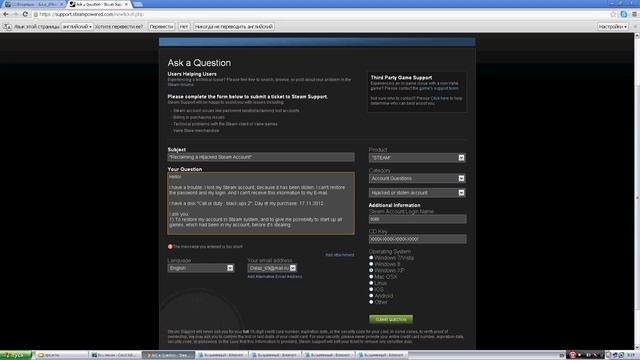Open the Language dropdown set to English
The height and width of the screenshot is (360, 640).
click(x=200, y=268)
